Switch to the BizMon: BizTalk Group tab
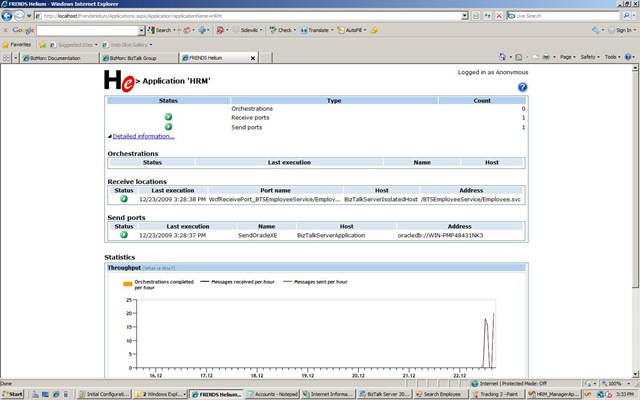The width and height of the screenshot is (640, 400). [139, 58]
